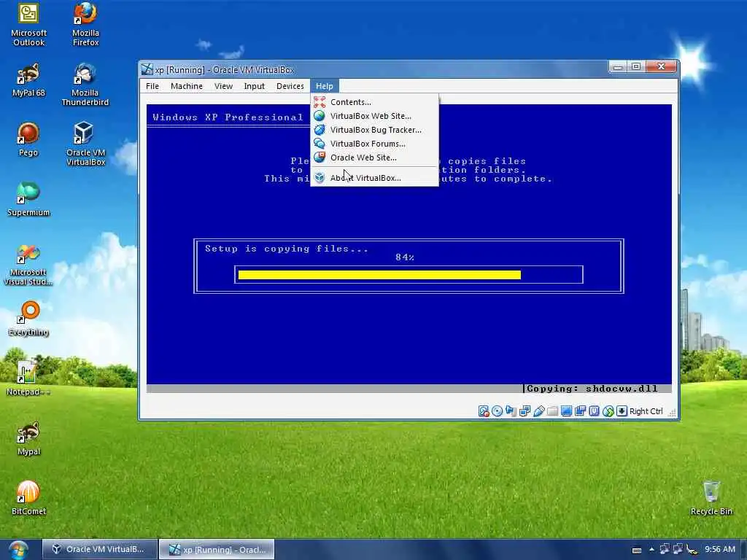Maximize the xp VirtualBox window
The image size is (747, 560).
click(x=636, y=66)
